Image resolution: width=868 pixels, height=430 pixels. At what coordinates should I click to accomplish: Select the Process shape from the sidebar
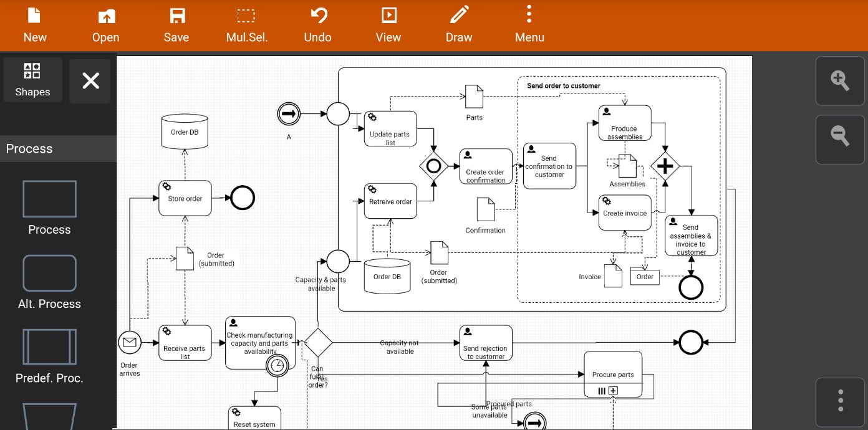tap(49, 198)
